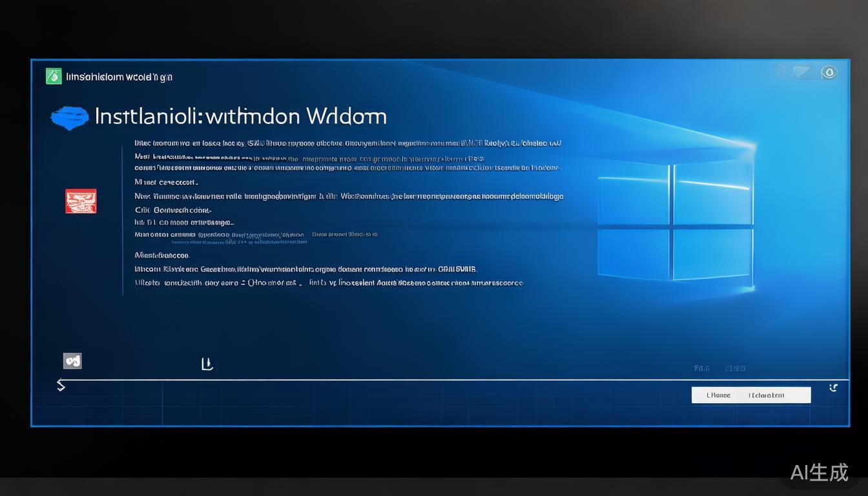Click the "Insttlanioli:withindon Wrldom" heading
Image resolution: width=868 pixels, height=496 pixels.
pos(240,116)
